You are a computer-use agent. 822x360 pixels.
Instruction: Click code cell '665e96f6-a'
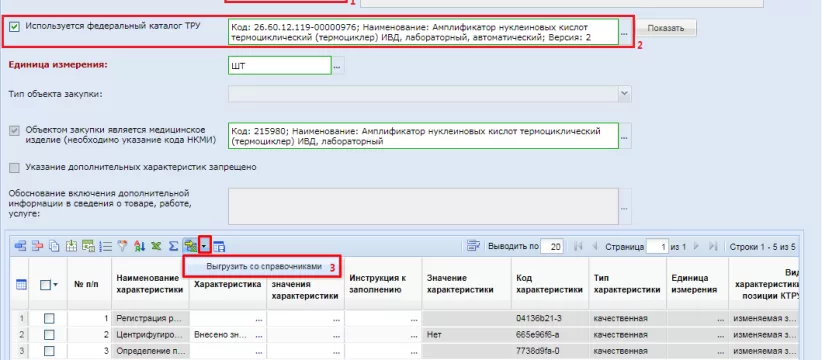coord(550,334)
